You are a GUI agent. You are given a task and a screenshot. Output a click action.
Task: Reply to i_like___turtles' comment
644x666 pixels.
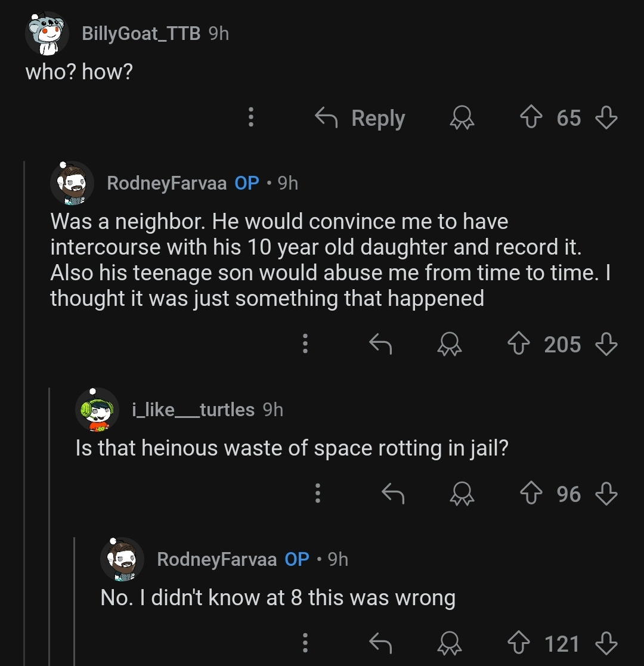coord(392,494)
